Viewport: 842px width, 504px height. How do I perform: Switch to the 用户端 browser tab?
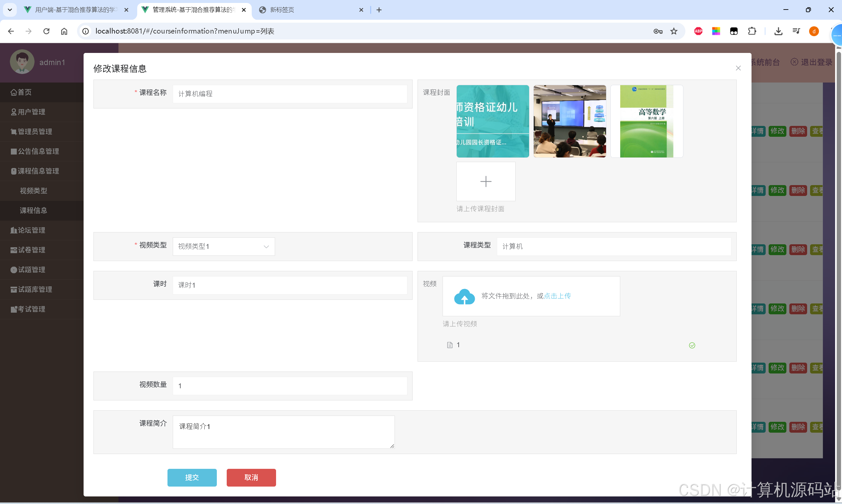click(x=75, y=10)
